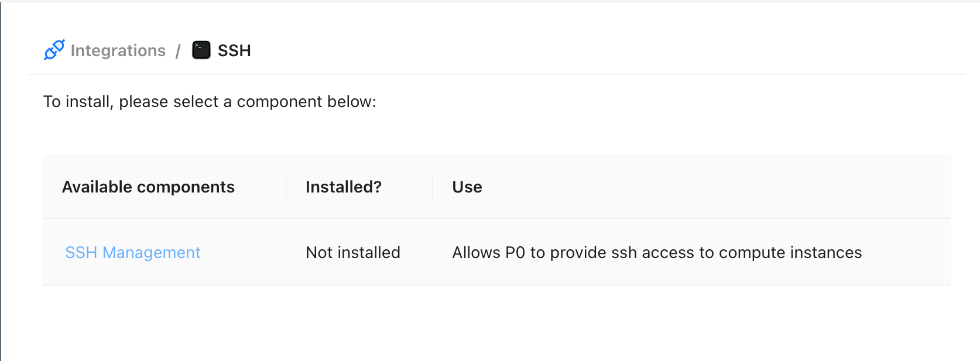The width and height of the screenshot is (980, 361).
Task: Click the word "Management" in the component link
Action: (x=152, y=253)
